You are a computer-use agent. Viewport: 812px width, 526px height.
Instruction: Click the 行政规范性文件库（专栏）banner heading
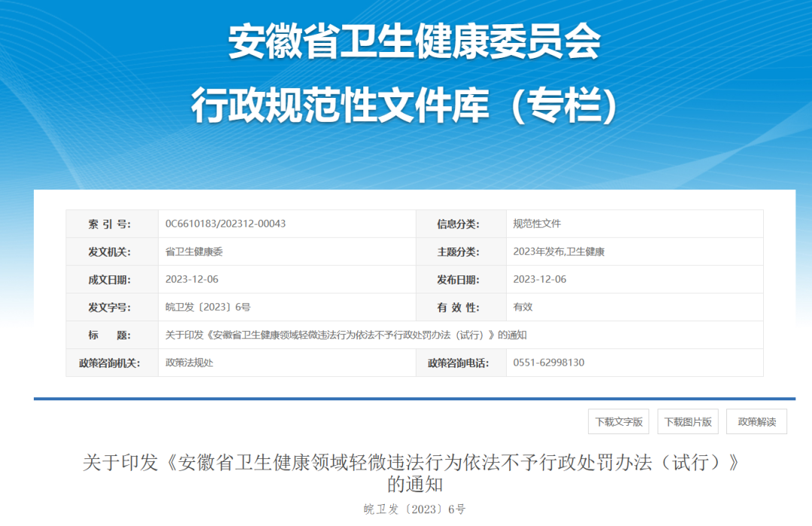[405, 105]
